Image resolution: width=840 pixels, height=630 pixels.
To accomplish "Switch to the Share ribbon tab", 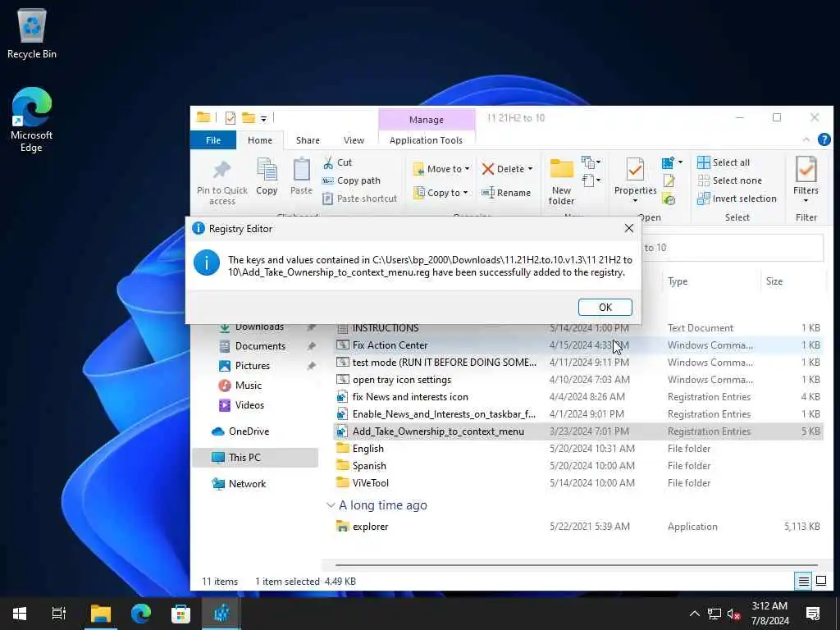I will point(308,139).
